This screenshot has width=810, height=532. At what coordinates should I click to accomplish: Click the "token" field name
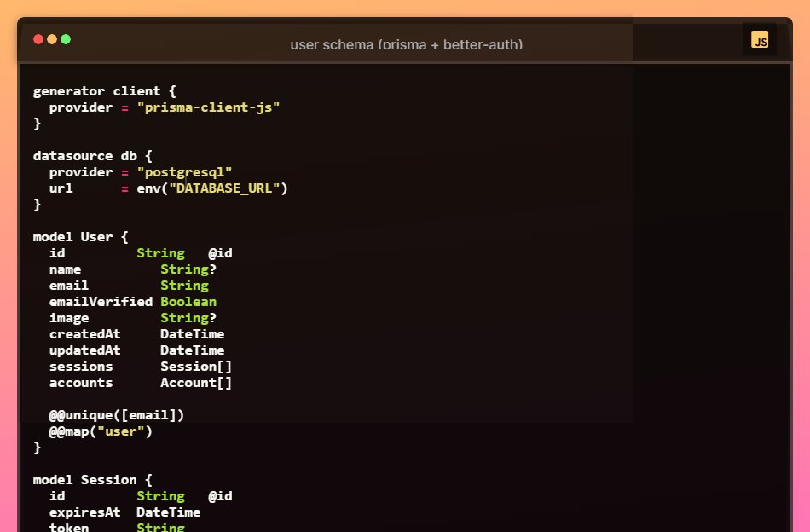point(69,528)
